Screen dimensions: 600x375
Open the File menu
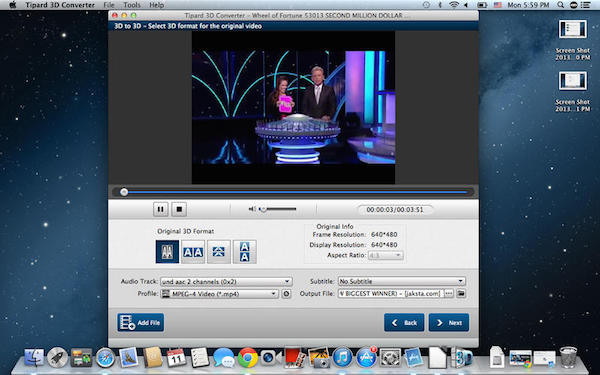pos(109,5)
